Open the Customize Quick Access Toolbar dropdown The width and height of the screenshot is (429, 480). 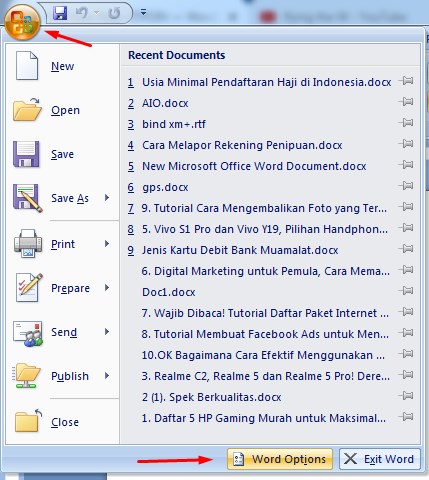143,13
